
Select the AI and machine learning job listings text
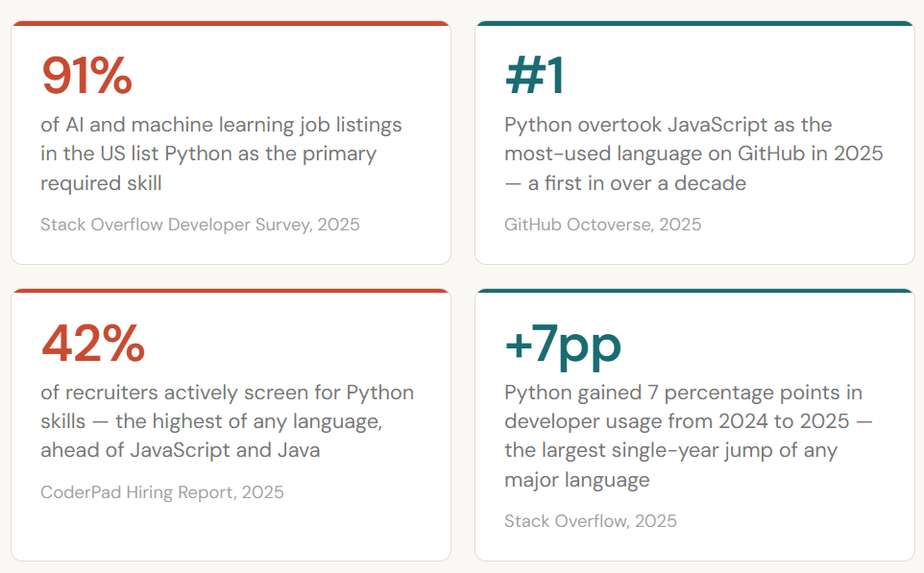[x=221, y=154]
